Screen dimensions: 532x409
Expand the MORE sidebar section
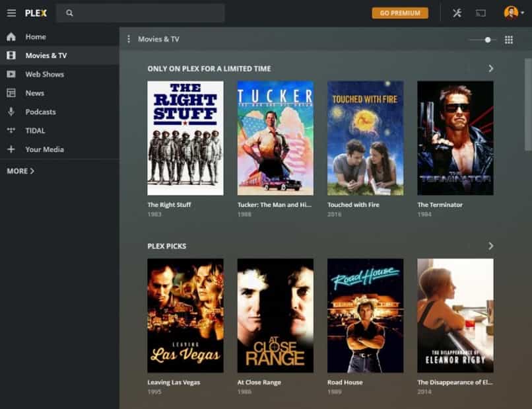tap(20, 171)
